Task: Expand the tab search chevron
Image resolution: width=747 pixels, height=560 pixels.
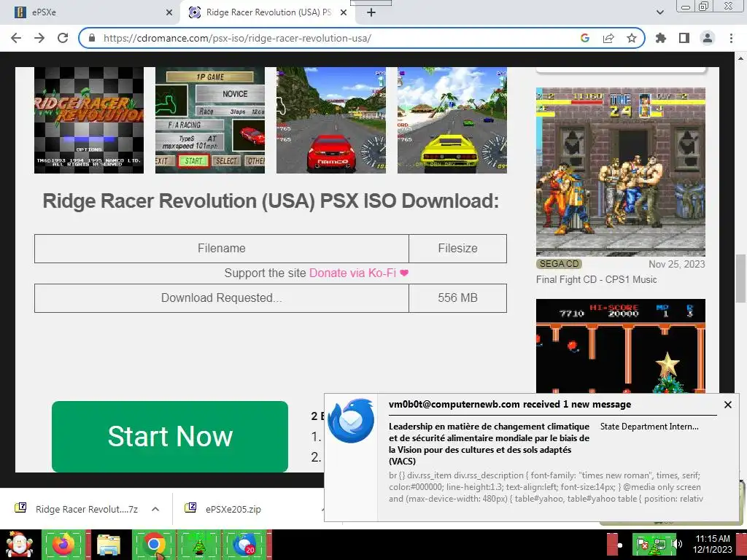Action: coord(659,13)
